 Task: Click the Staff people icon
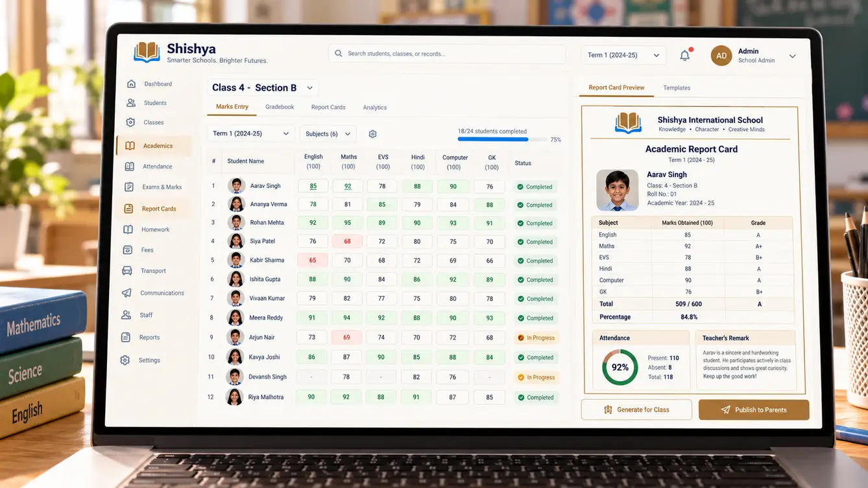(x=126, y=315)
